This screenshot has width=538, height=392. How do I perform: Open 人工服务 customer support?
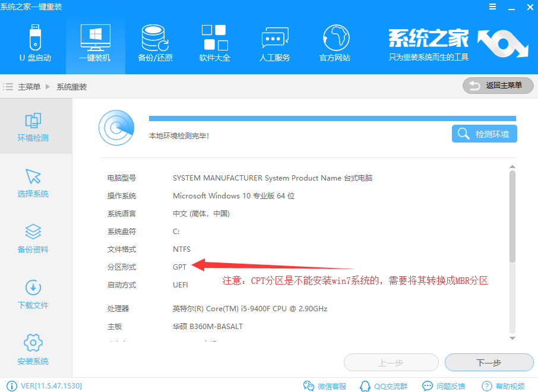click(x=274, y=43)
